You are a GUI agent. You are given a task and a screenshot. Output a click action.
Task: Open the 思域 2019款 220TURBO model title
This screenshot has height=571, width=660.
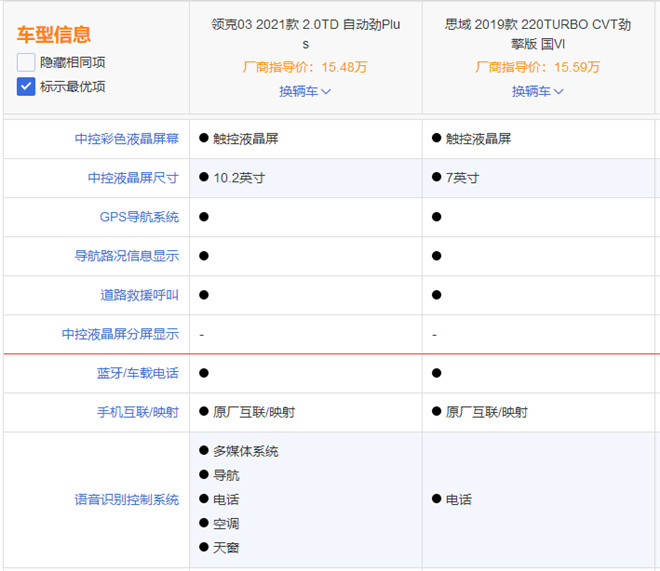538,34
